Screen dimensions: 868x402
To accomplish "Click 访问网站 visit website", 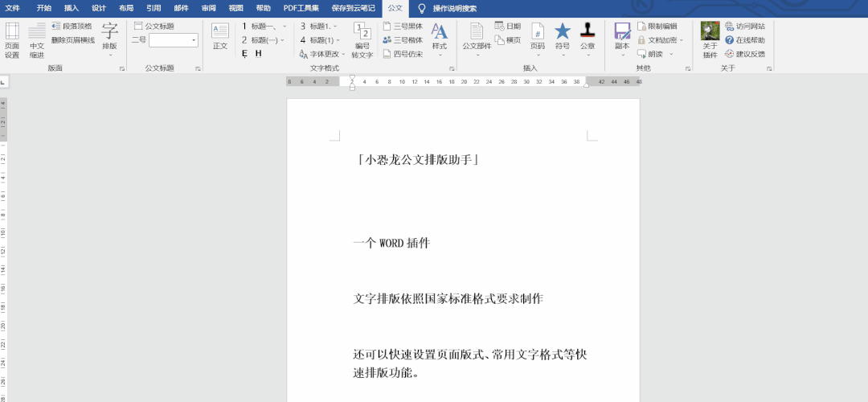I will pyautogui.click(x=745, y=26).
